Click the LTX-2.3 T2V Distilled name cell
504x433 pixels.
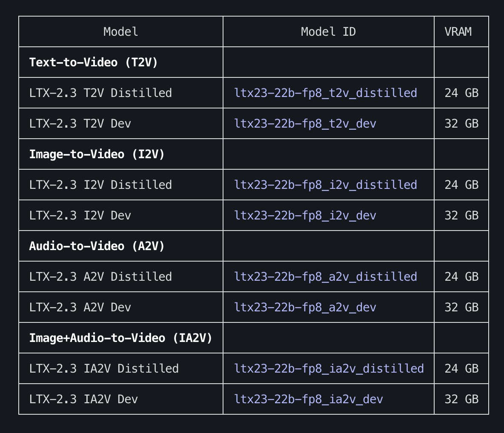tap(100, 93)
